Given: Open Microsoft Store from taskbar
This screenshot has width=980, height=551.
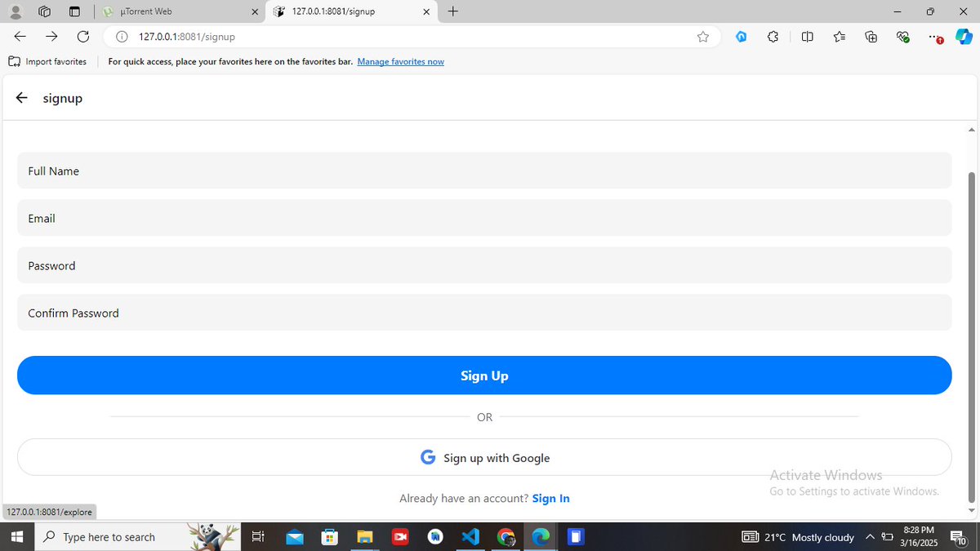Looking at the screenshot, I should (330, 536).
